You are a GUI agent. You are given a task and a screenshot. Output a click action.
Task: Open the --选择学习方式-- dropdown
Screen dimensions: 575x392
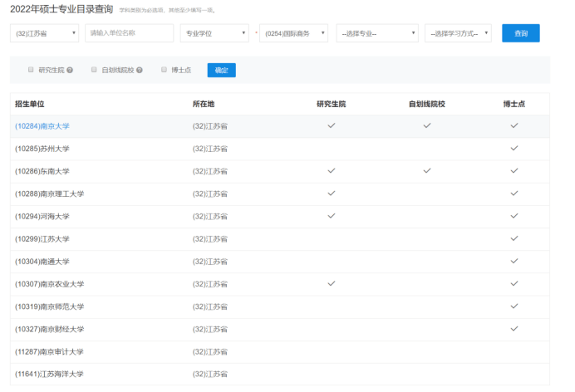click(x=458, y=33)
